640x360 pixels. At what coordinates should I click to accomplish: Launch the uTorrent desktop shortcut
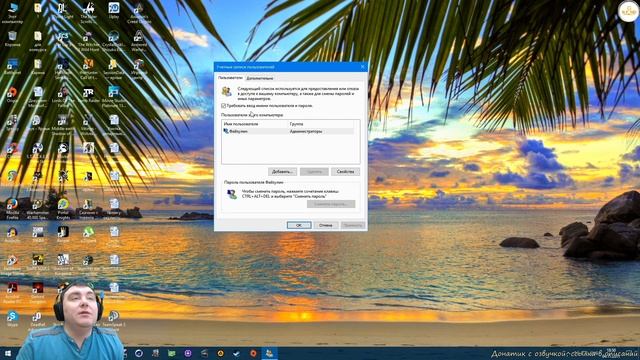click(88, 234)
